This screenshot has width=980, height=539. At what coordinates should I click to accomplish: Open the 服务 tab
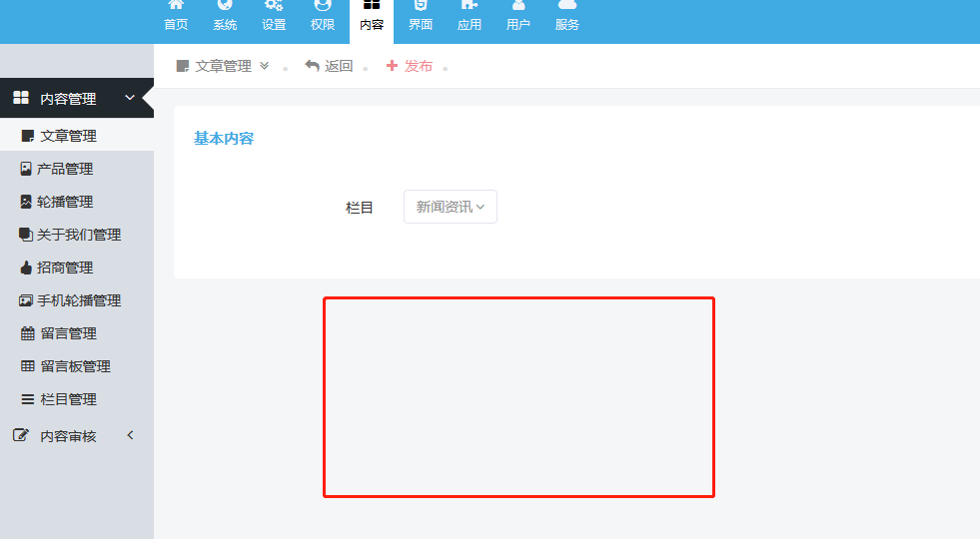566,18
